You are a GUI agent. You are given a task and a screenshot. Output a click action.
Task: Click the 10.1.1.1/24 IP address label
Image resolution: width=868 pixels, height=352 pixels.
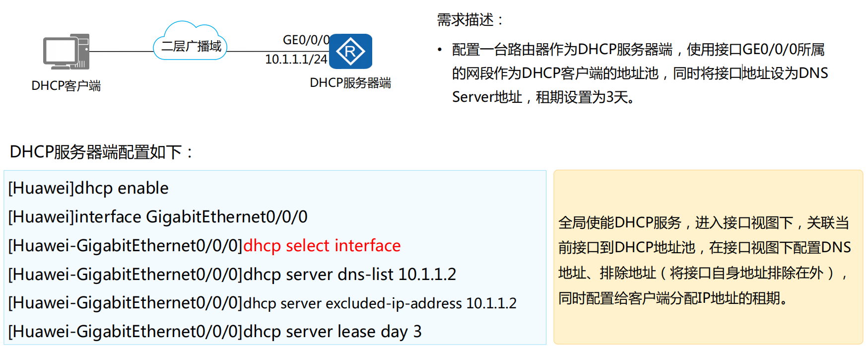coord(296,60)
